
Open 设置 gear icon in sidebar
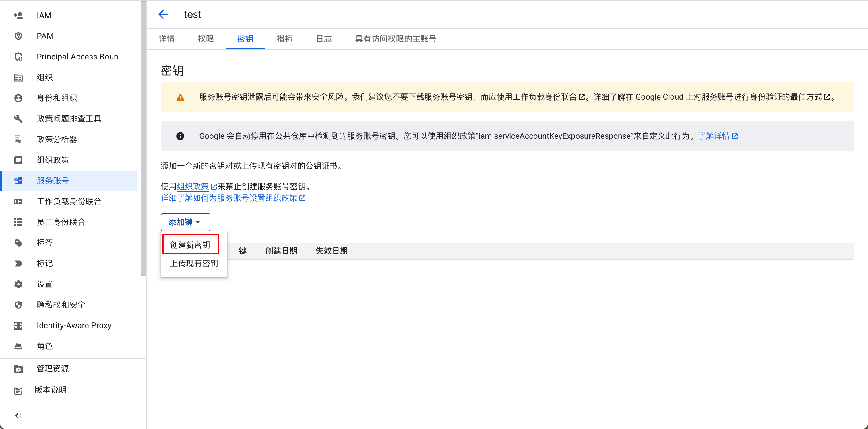(18, 284)
